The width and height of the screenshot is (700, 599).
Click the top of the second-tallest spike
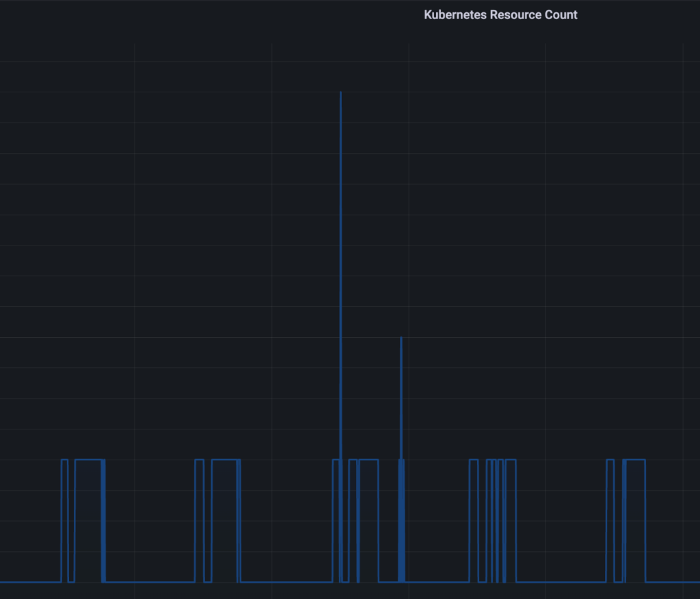pos(401,338)
